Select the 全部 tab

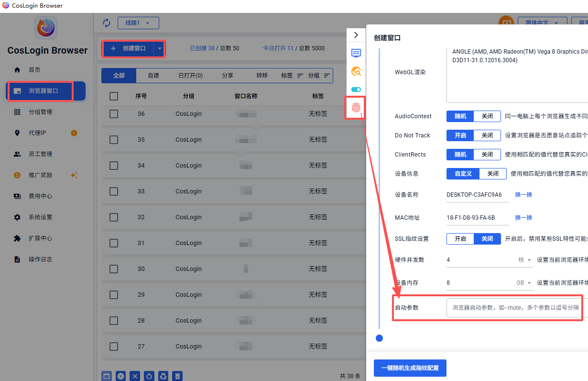click(119, 76)
